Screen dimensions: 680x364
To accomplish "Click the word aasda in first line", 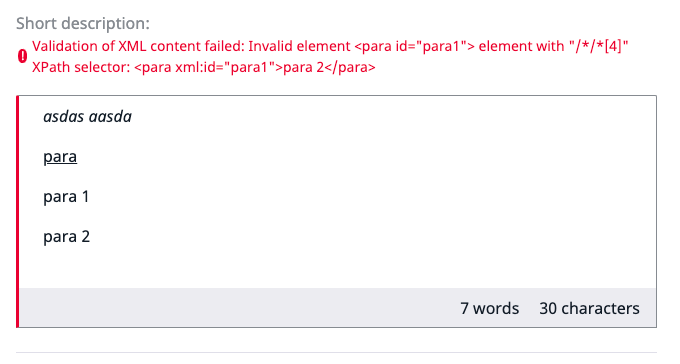I will [x=110, y=117].
